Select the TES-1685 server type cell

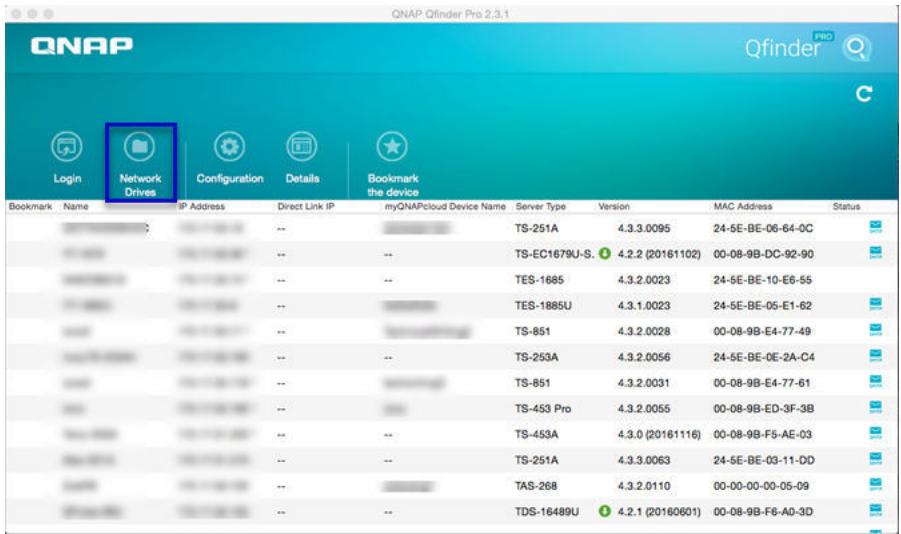click(x=539, y=280)
